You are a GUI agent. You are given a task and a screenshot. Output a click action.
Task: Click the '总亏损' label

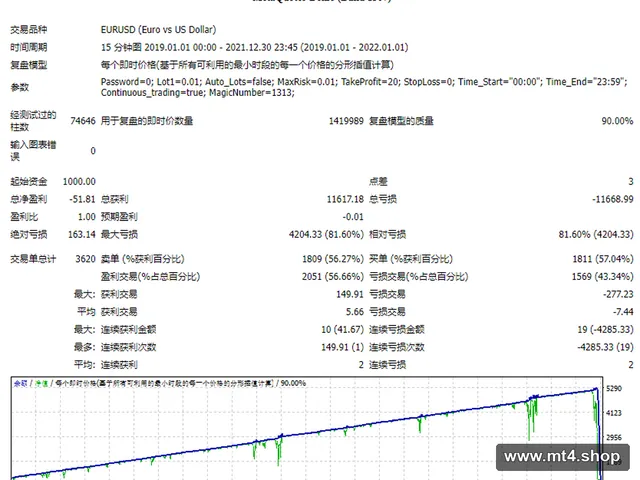[383, 199]
